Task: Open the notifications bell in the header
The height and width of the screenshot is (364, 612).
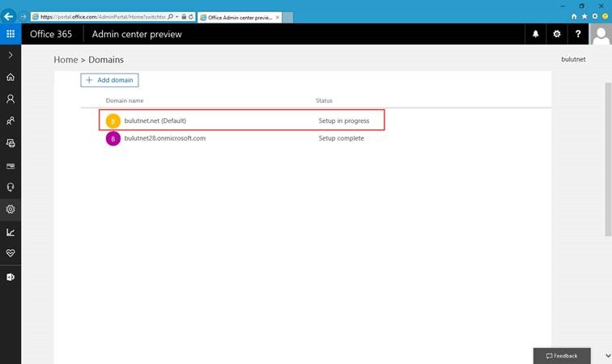Action: pyautogui.click(x=536, y=34)
